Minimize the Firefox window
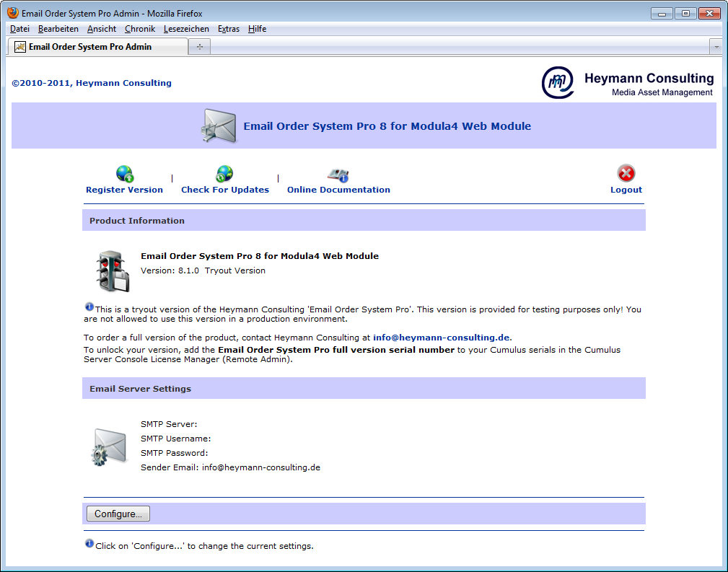This screenshot has height=572, width=728. pos(662,14)
